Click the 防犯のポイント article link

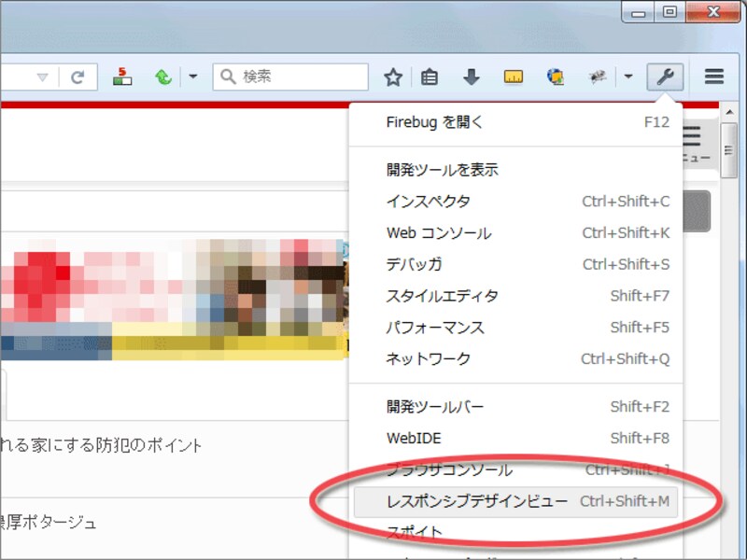point(103,445)
